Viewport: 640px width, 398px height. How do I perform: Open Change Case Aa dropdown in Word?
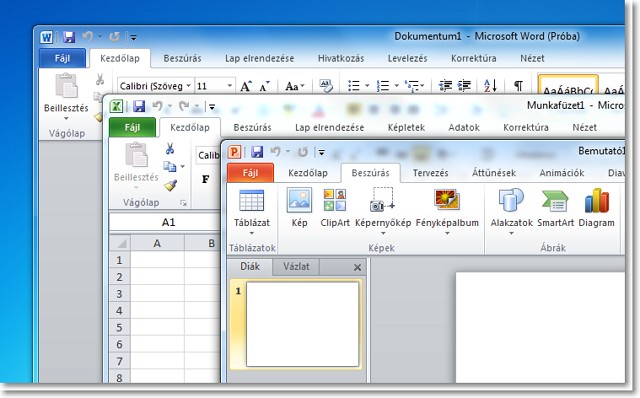(x=302, y=86)
